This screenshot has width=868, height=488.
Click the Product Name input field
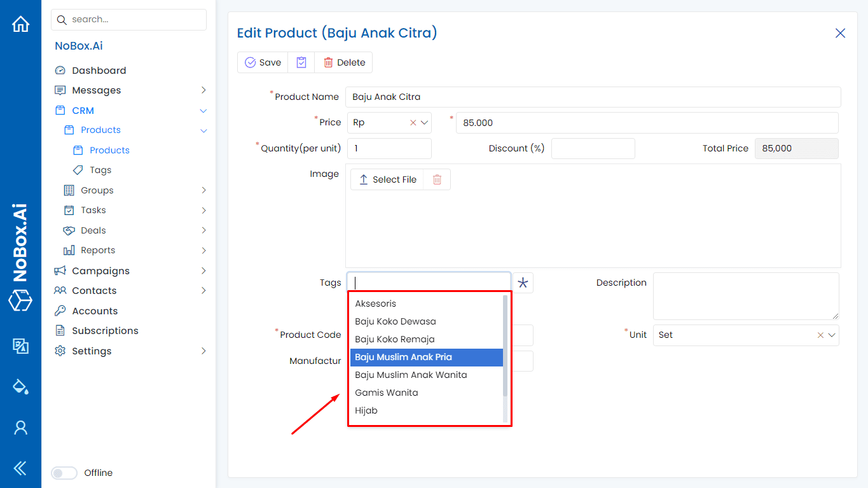pyautogui.click(x=593, y=97)
